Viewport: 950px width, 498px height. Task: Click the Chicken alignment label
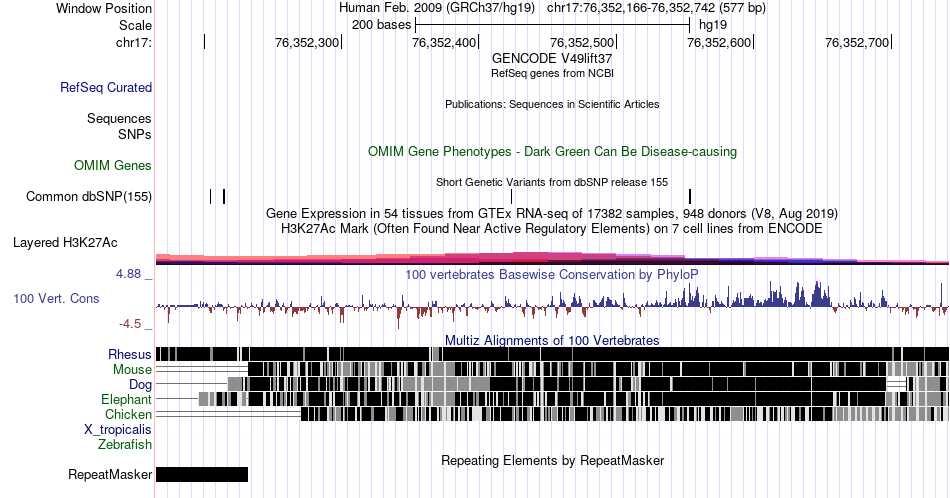pyautogui.click(x=128, y=414)
